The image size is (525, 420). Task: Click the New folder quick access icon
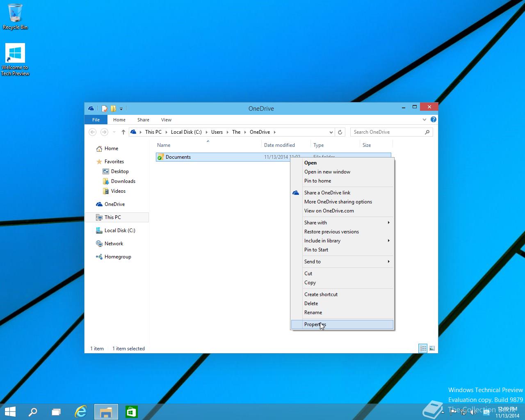point(113,109)
